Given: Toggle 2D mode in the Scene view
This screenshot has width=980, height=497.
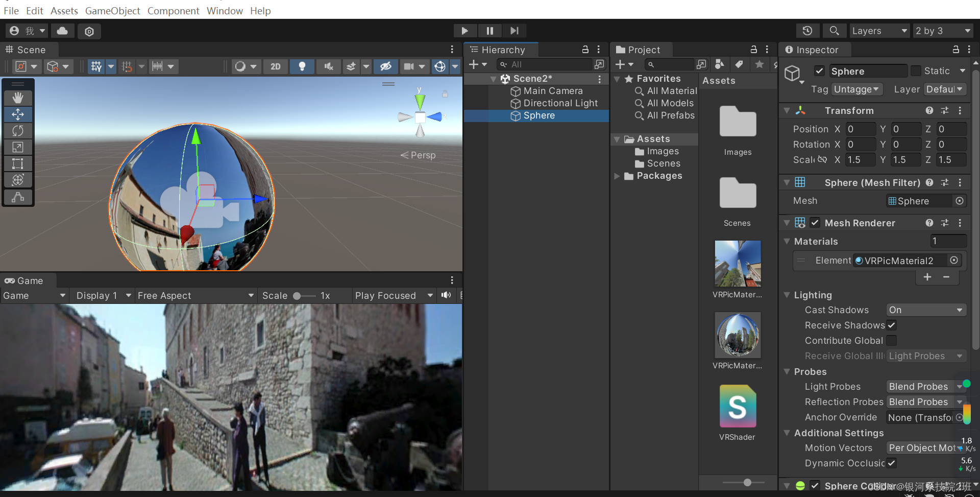Looking at the screenshot, I should pos(275,66).
